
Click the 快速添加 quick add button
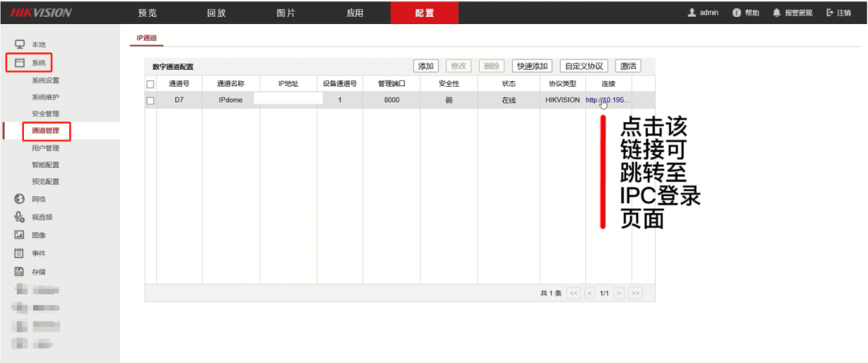(533, 66)
